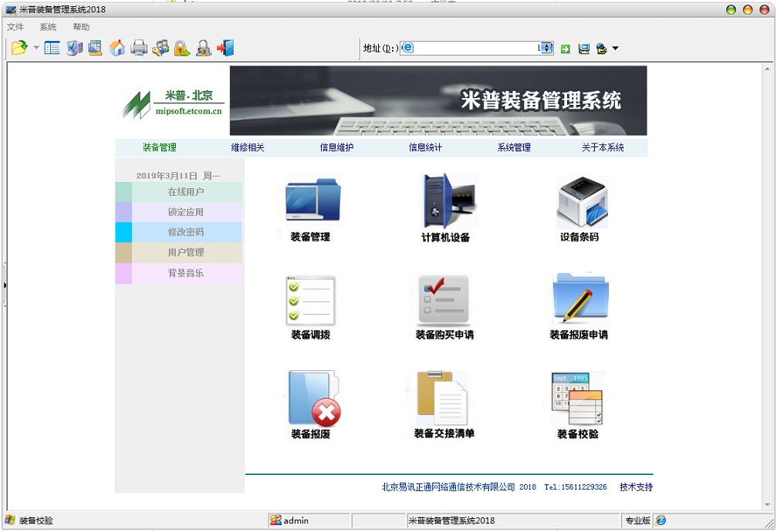Click the left edge panel expander arrow
Screen dimensions: 777x532
(5, 285)
